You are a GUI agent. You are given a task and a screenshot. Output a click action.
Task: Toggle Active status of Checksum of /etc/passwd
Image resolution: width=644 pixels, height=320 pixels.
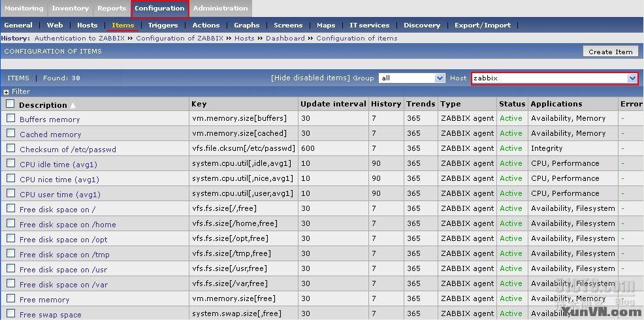(511, 148)
